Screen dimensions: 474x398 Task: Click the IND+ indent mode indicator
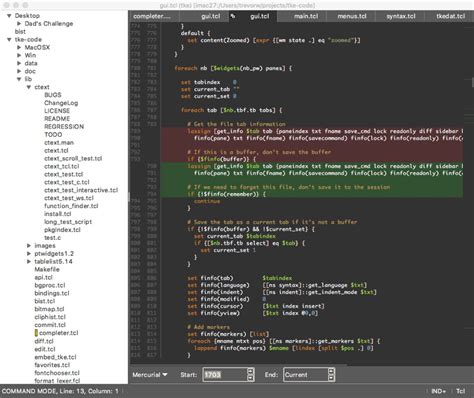[x=439, y=391]
